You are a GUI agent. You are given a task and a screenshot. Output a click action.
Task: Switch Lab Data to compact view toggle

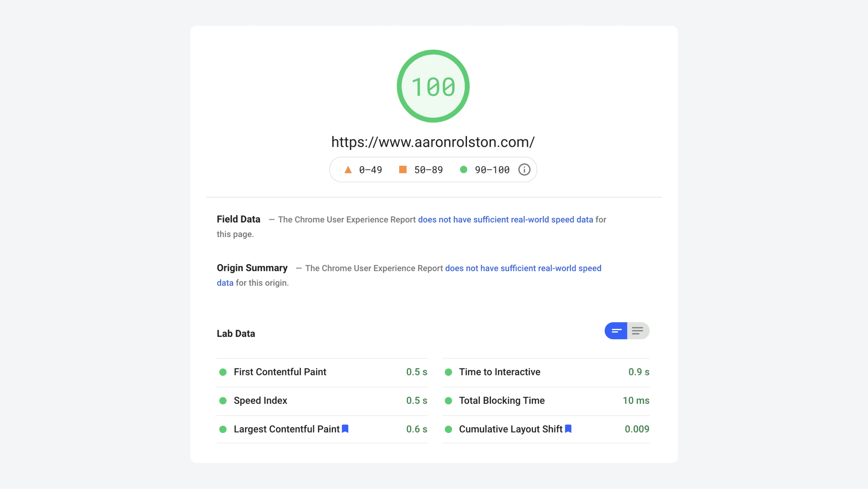tap(616, 331)
